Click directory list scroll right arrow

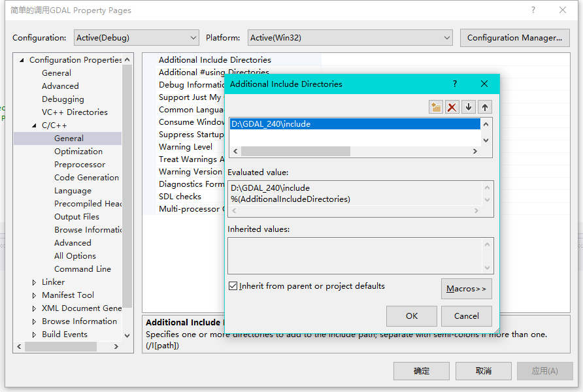[x=475, y=151]
